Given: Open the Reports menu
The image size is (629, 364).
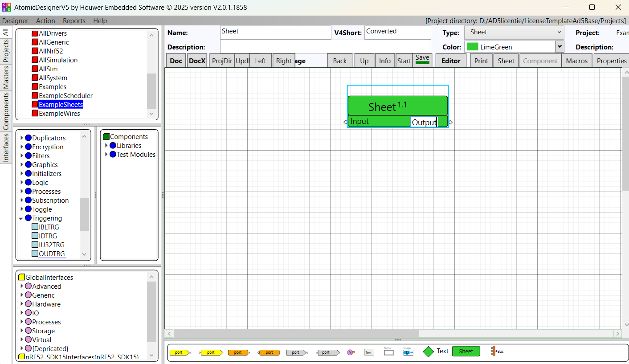Looking at the screenshot, I should [74, 21].
